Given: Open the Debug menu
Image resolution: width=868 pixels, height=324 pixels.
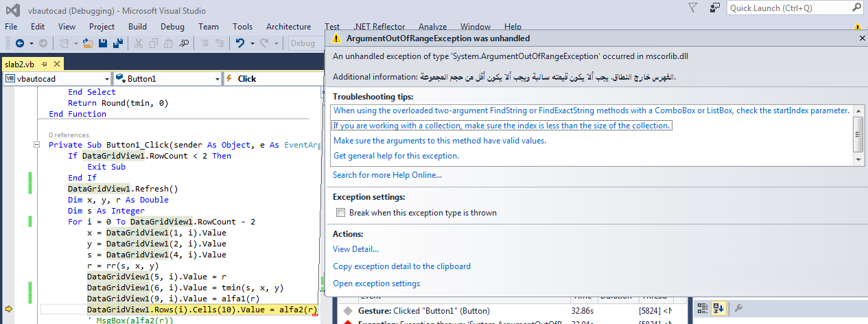Looking at the screenshot, I should 172,27.
